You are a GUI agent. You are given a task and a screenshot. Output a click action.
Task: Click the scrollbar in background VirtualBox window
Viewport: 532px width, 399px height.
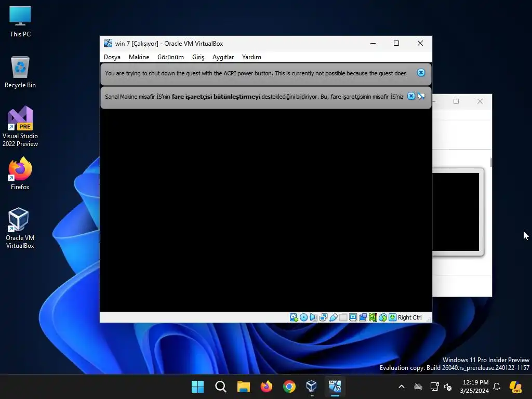coord(491,162)
